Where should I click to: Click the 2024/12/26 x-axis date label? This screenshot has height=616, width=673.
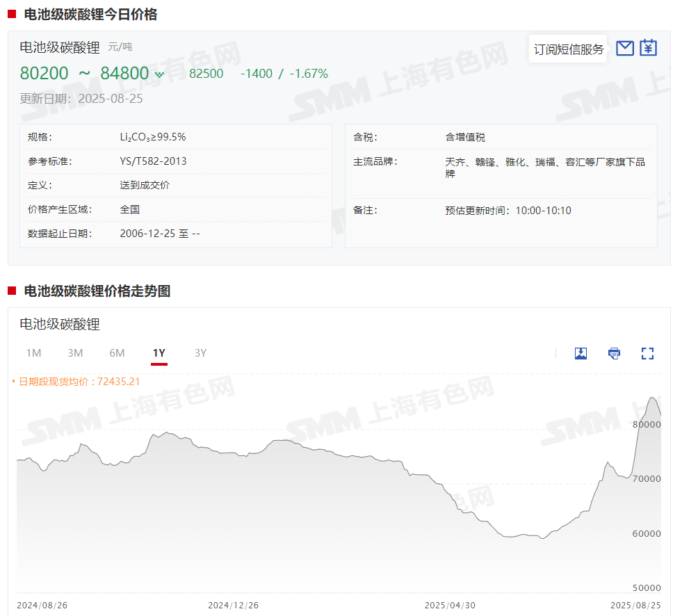[x=233, y=605]
